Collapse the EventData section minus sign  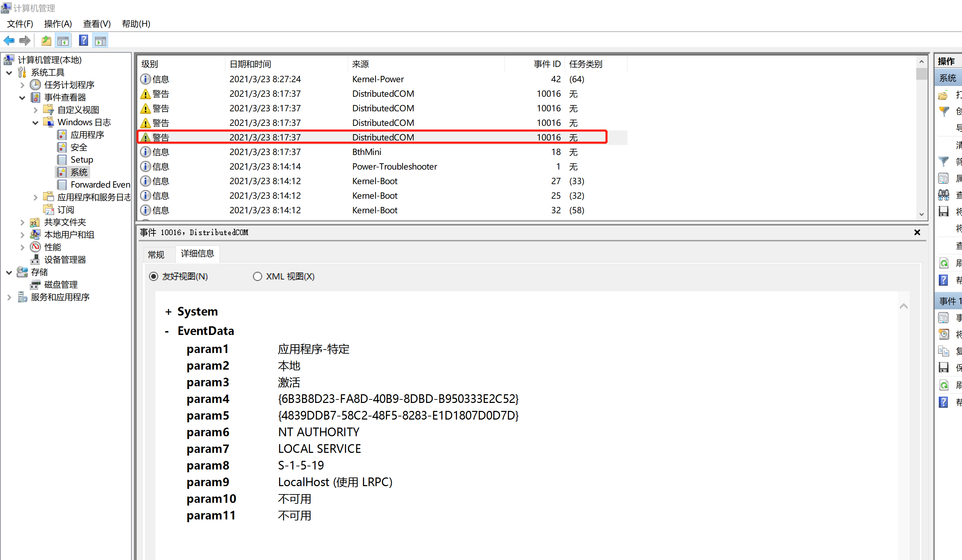coord(167,331)
